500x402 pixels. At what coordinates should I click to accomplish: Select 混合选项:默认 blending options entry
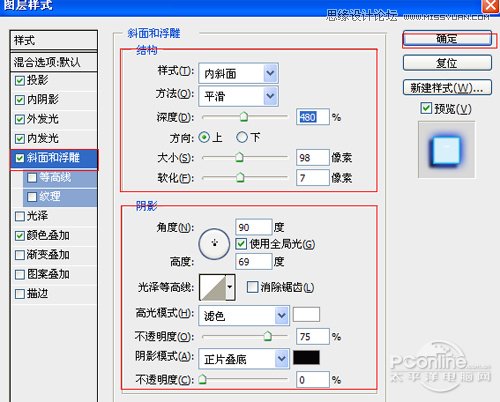point(54,62)
